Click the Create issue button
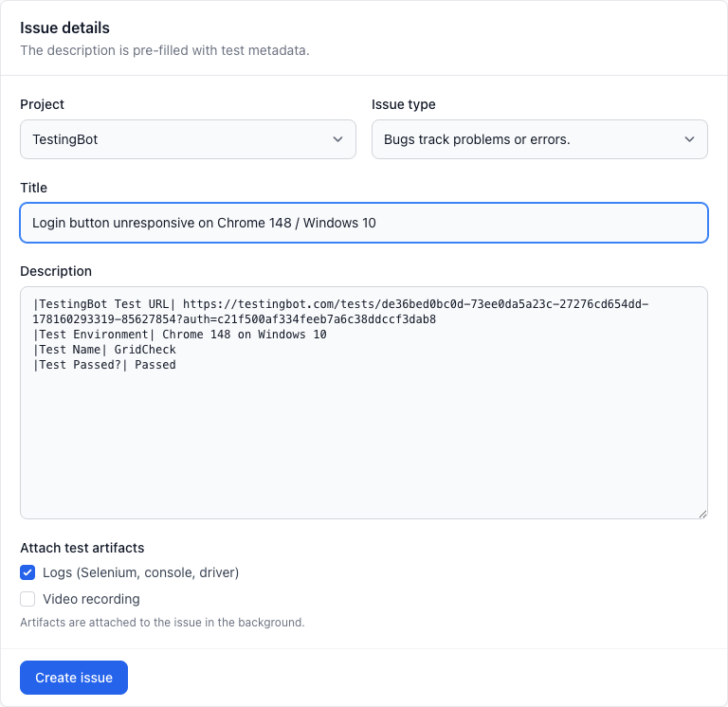The width and height of the screenshot is (728, 707). pos(74,678)
